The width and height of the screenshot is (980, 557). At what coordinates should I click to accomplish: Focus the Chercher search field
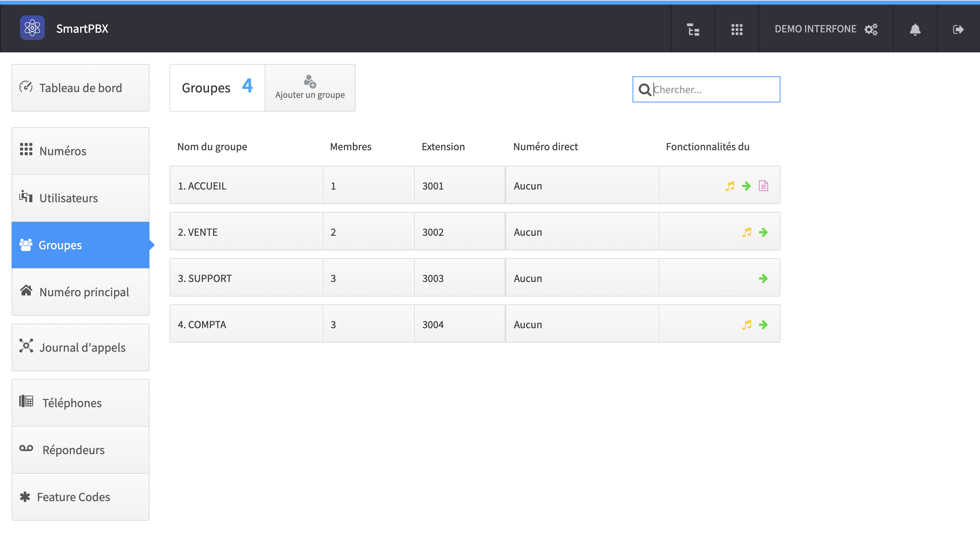click(x=706, y=89)
